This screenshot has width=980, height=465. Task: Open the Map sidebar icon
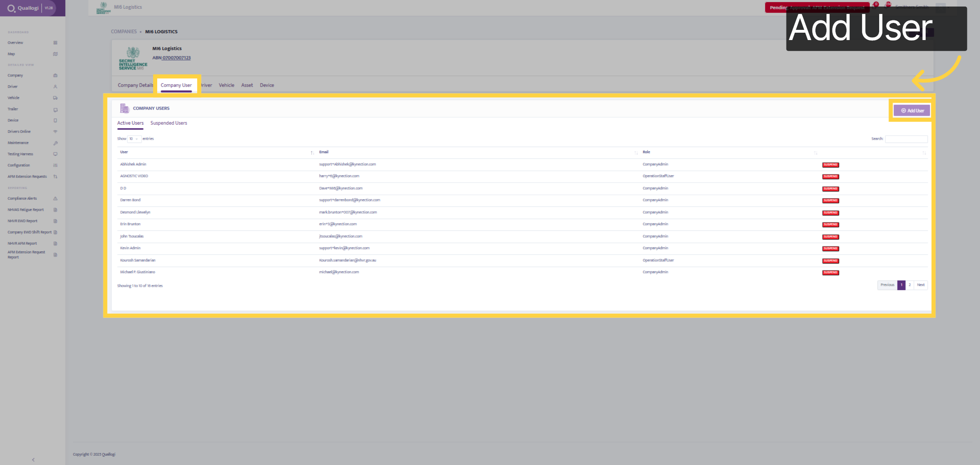pyautogui.click(x=55, y=54)
